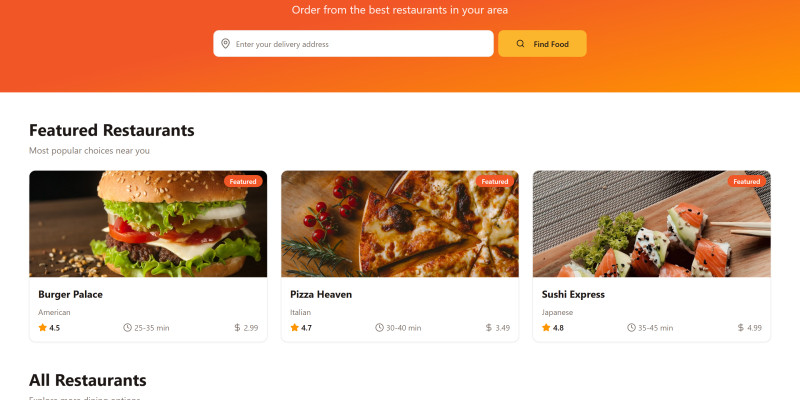Click the clock icon for Burger Palace
Viewport: 800px width, 400px height.
click(127, 328)
